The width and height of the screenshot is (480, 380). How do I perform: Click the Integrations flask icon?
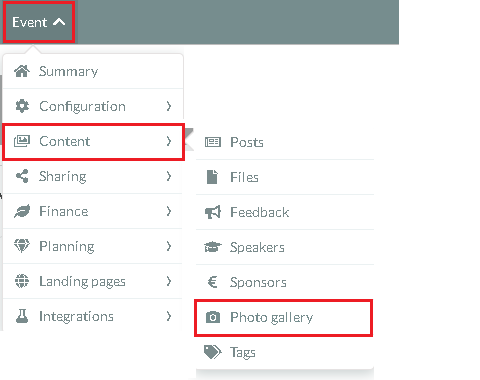22,316
